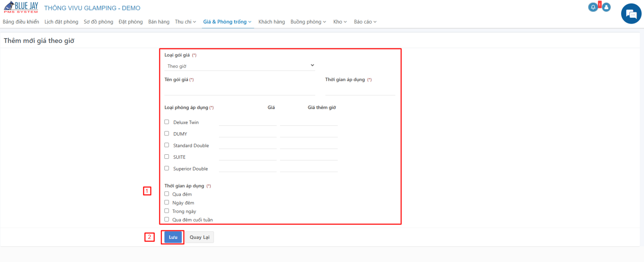
Task: Open the Khách hàng page
Action: pos(272,22)
